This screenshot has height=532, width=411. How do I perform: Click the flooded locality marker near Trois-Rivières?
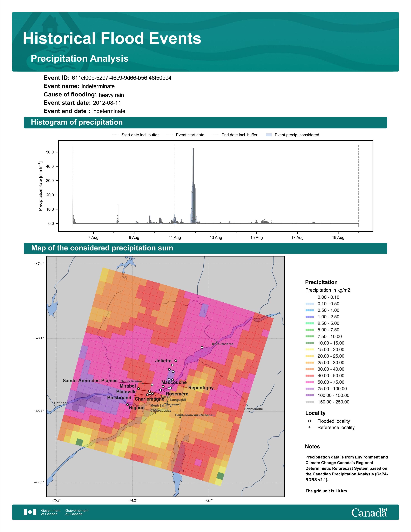click(202, 347)
